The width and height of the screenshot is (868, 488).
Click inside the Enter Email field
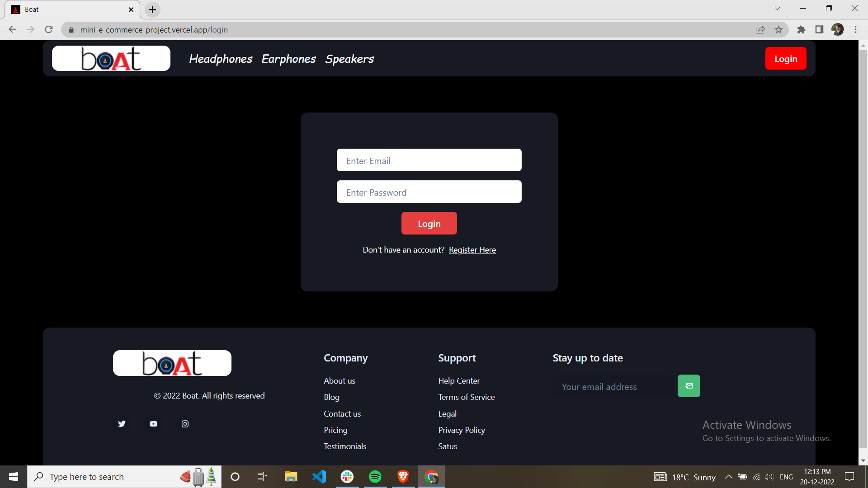pos(429,160)
